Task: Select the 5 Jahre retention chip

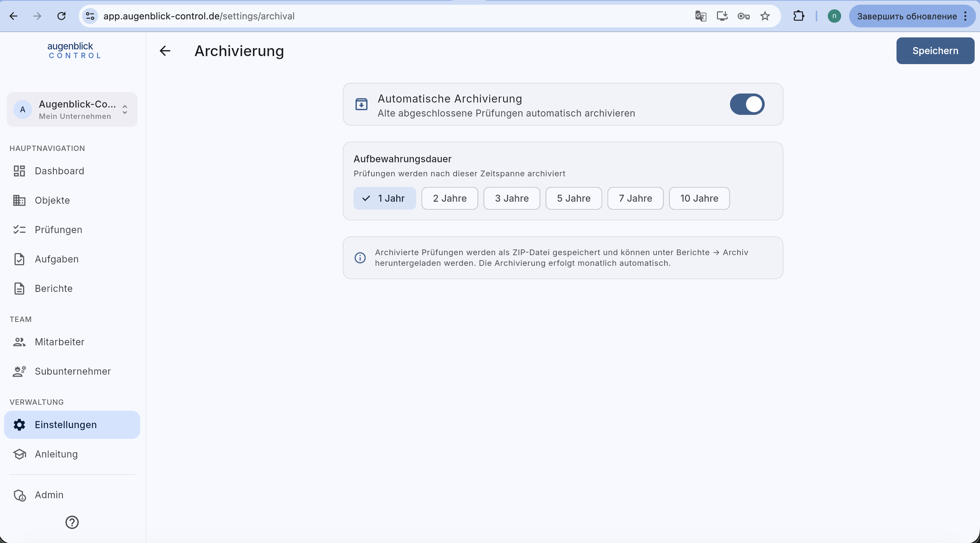Action: pyautogui.click(x=574, y=198)
